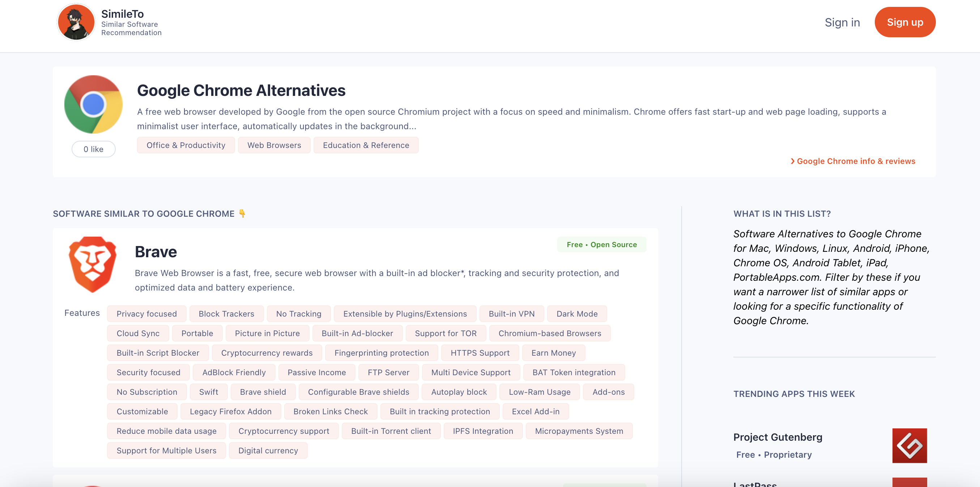Choose the AdBlock Friendly tag
The image size is (980, 487).
tap(234, 372)
